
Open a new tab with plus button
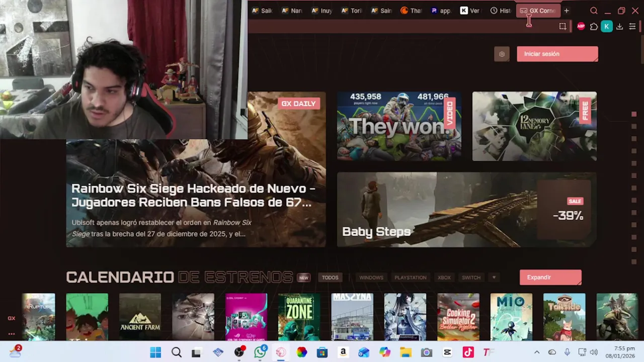pyautogui.click(x=567, y=11)
